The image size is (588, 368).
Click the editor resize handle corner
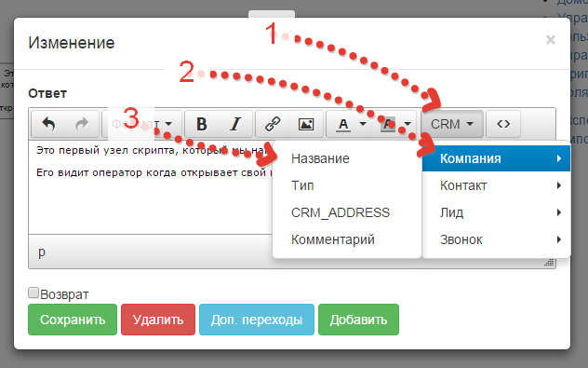pos(549,263)
